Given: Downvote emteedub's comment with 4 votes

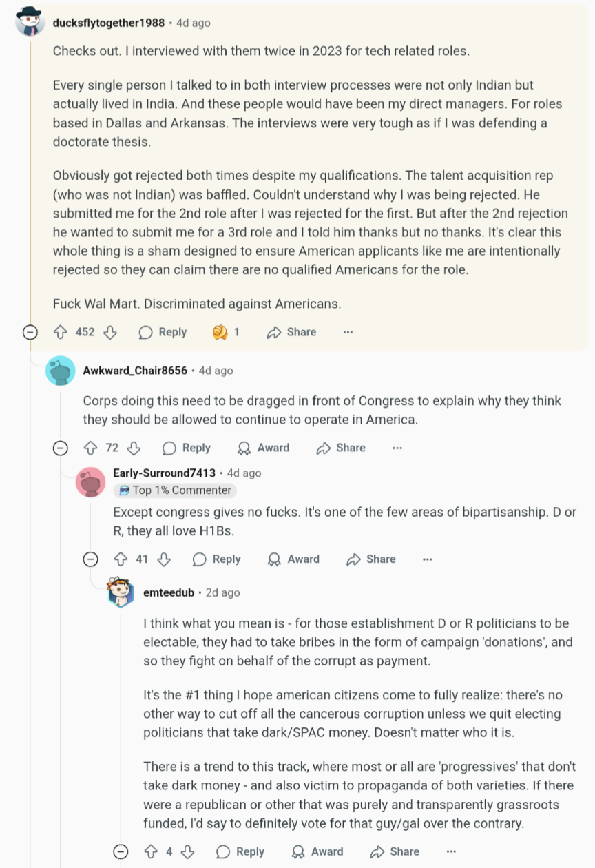Looking at the screenshot, I should tap(187, 851).
